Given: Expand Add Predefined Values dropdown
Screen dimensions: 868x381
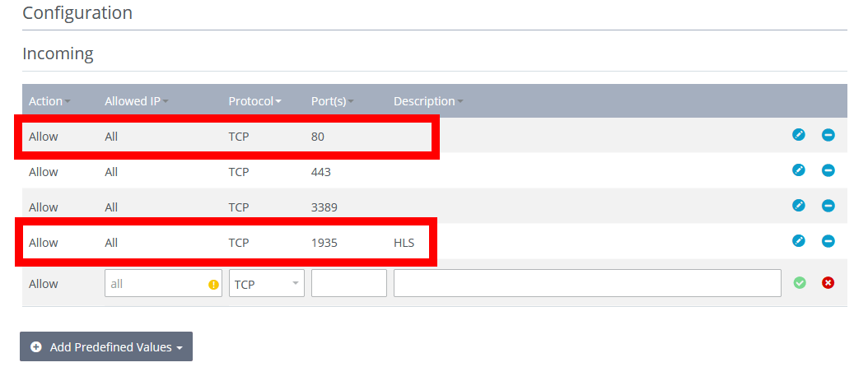Looking at the screenshot, I should click(106, 347).
